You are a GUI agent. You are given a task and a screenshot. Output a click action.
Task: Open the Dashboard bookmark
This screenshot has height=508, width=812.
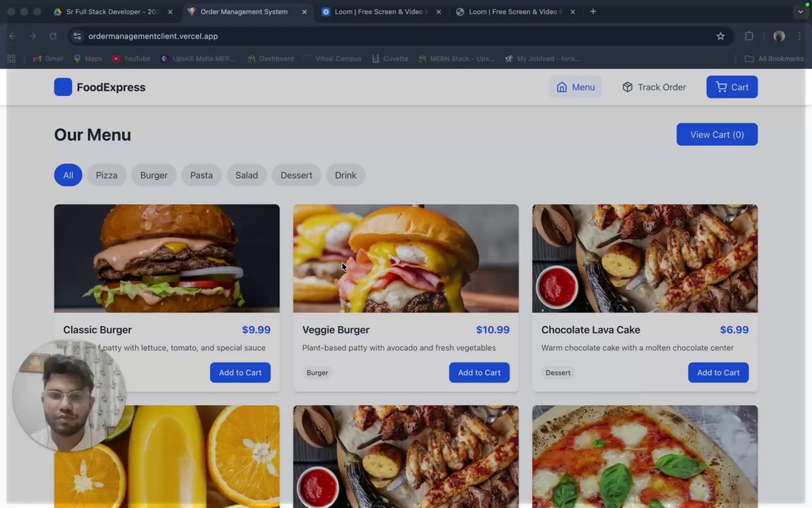point(271,59)
